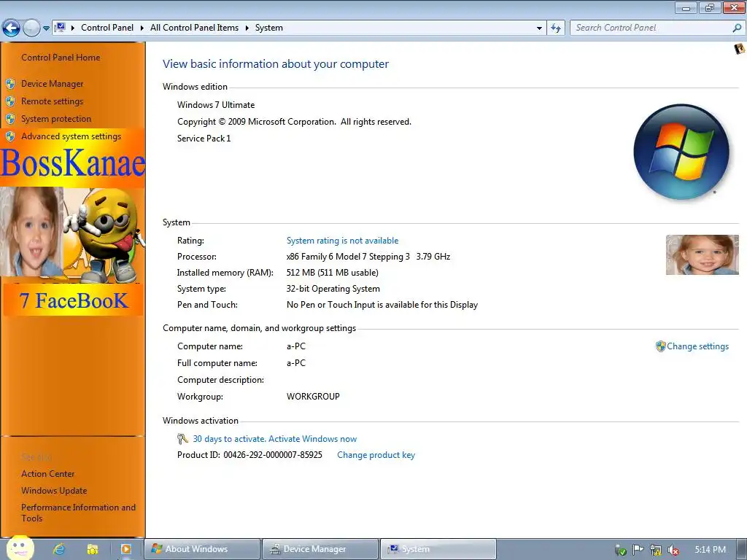This screenshot has height=560, width=747.
Task: Open Performance Information and Tools
Action: point(79,513)
